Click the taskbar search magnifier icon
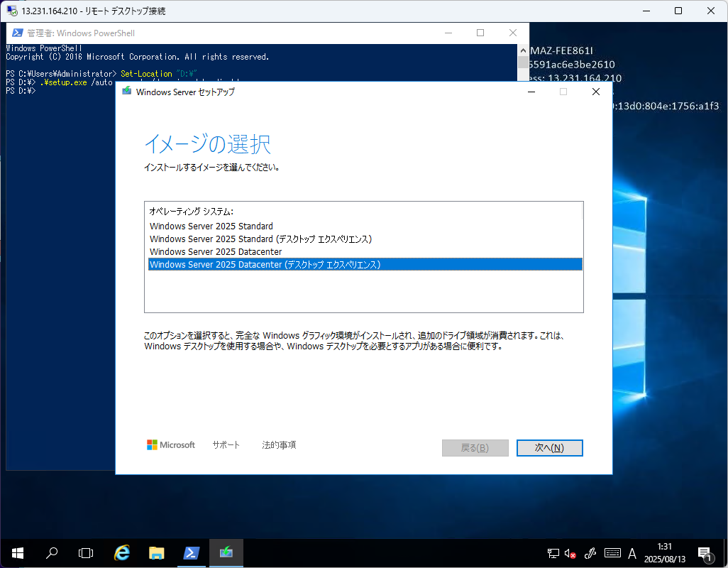 coord(52,553)
